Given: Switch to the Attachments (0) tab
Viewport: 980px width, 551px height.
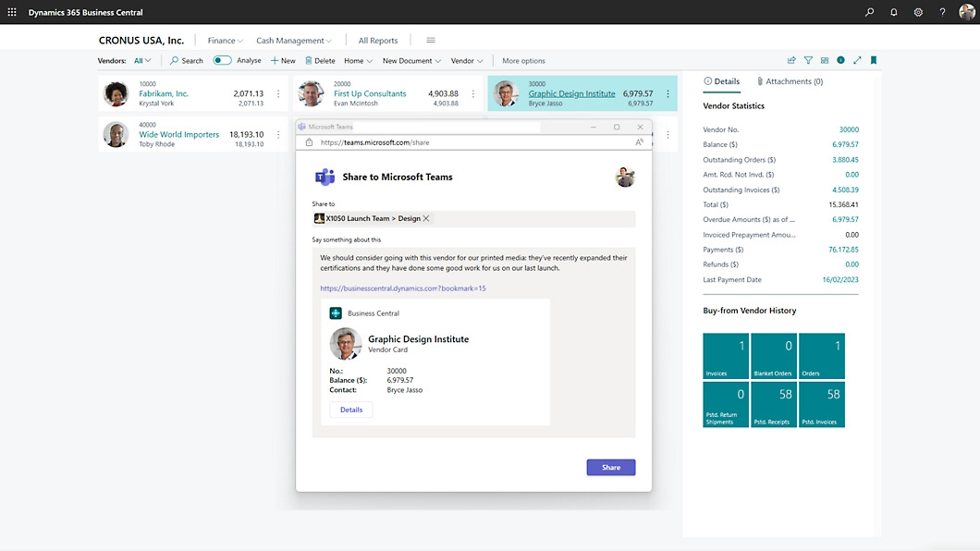Looking at the screenshot, I should [790, 81].
